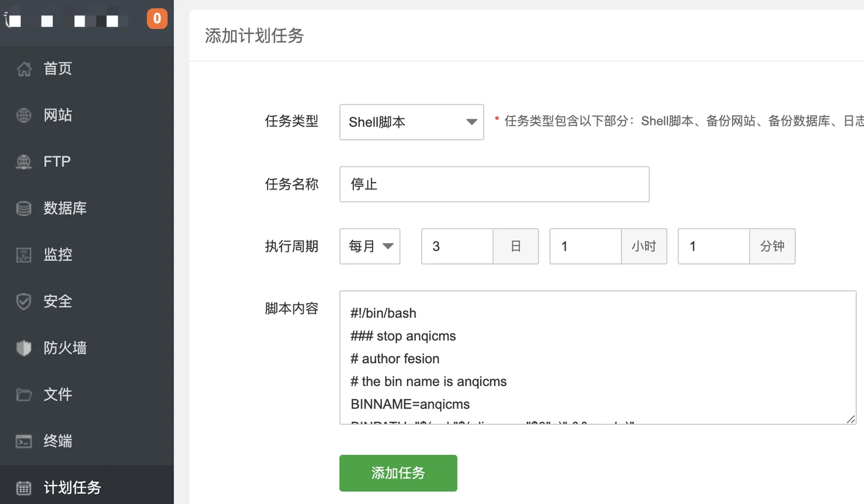This screenshot has width=864, height=504.
Task: Click the 小时 hour input field
Action: [586, 246]
